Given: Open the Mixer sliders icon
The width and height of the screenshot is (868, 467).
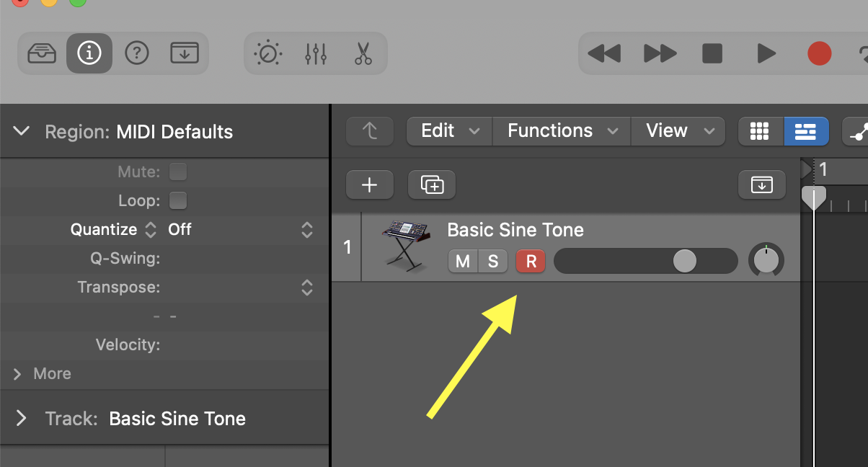Looking at the screenshot, I should click(x=316, y=53).
